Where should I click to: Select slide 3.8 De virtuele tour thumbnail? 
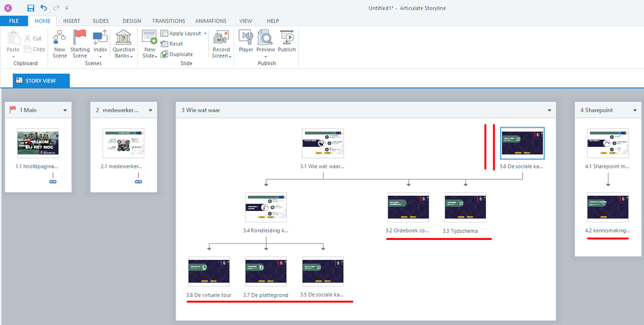(209, 271)
